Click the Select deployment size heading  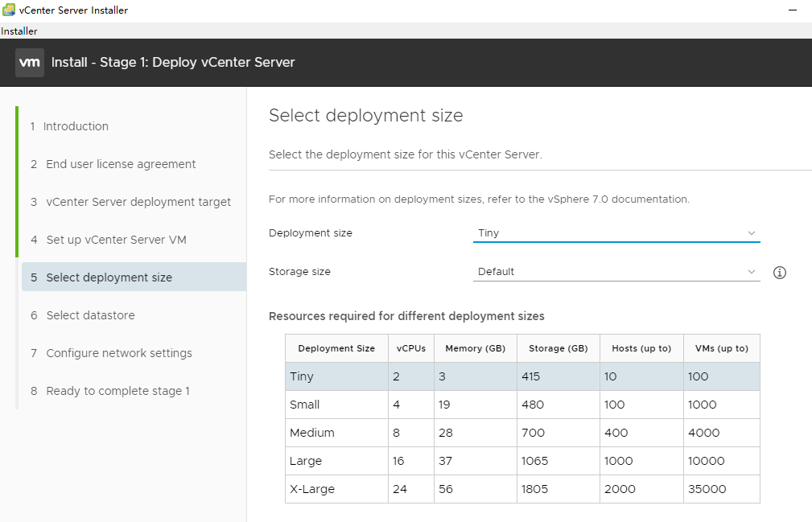(365, 115)
